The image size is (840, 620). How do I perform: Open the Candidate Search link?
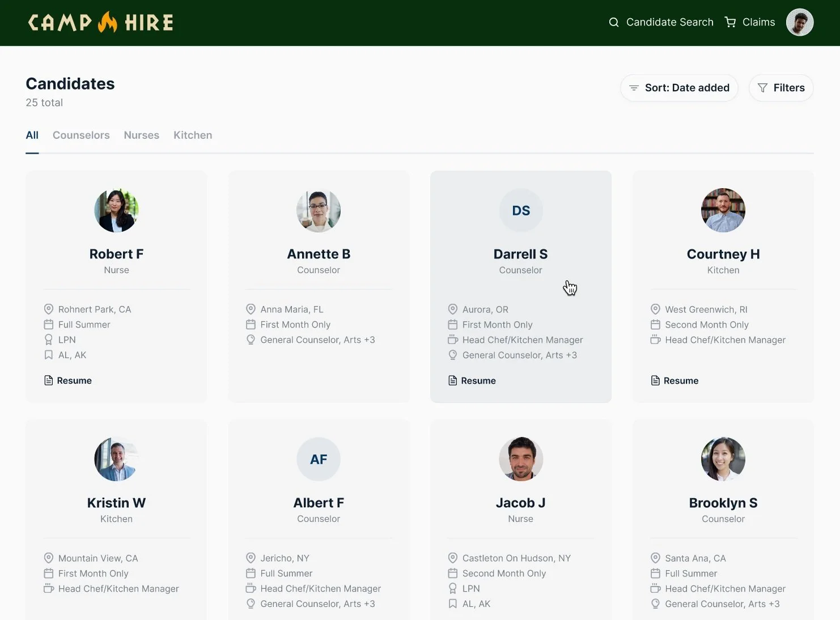pyautogui.click(x=669, y=22)
